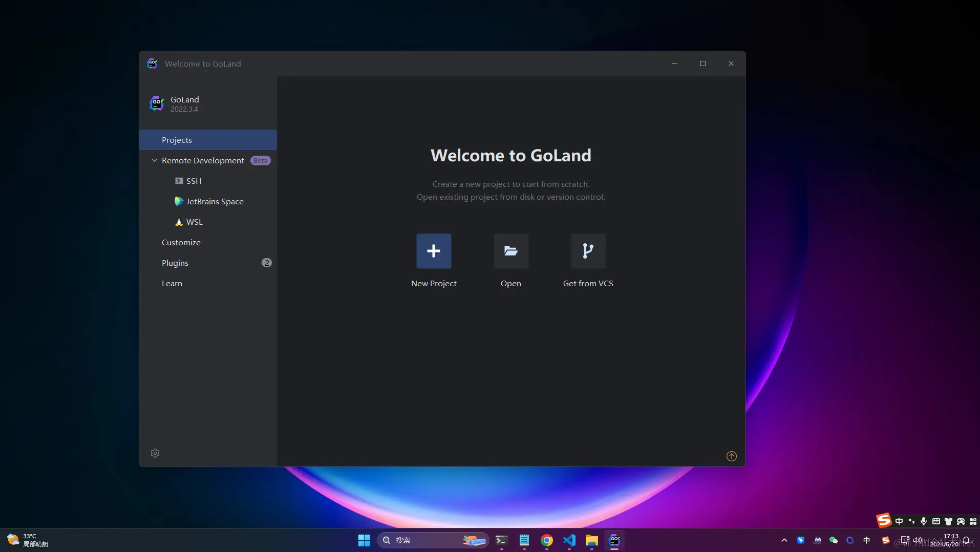The width and height of the screenshot is (980, 552).
Task: Click the keyboard icon on the Sogou bar
Action: pyautogui.click(x=936, y=521)
